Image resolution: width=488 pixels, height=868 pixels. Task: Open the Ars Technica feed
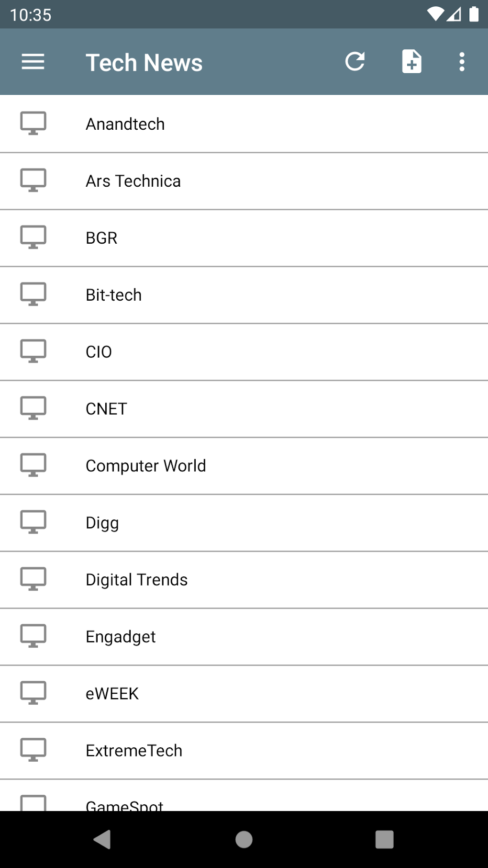tap(133, 181)
